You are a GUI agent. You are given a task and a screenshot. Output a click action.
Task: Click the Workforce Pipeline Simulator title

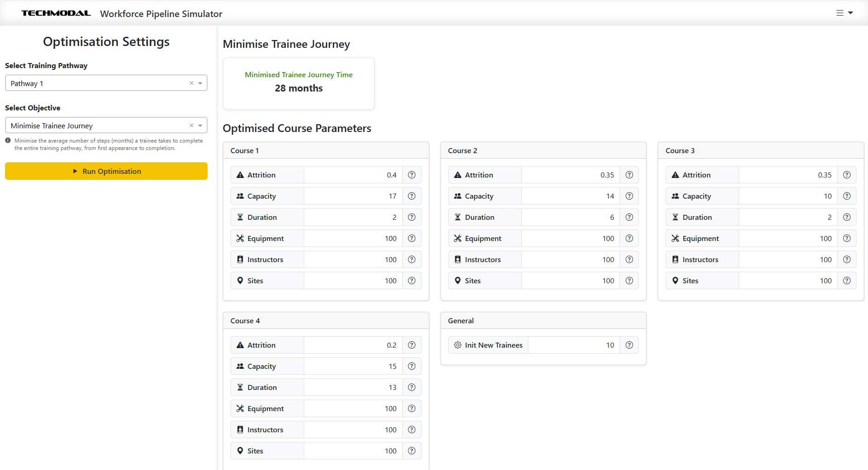tap(161, 14)
